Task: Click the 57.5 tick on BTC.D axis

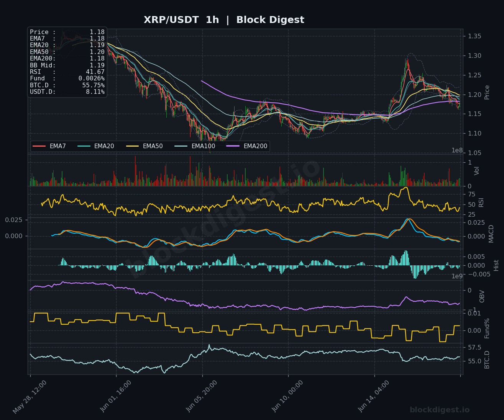Action: [x=474, y=348]
